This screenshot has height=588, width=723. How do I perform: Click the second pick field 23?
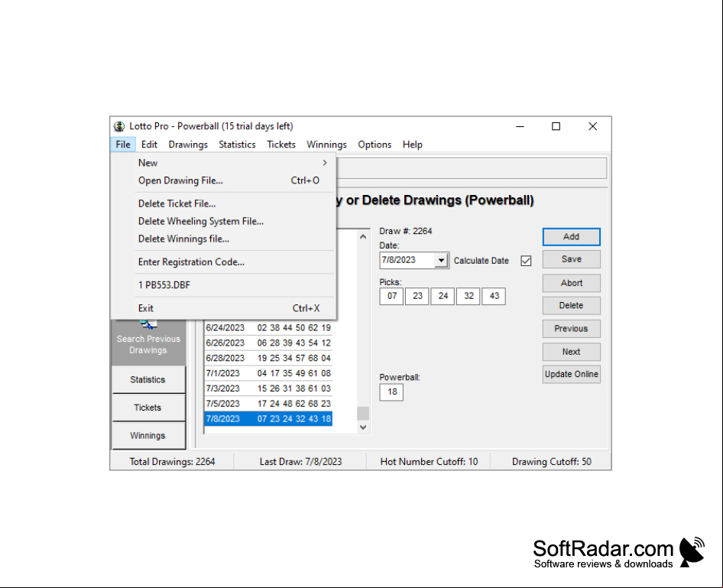pyautogui.click(x=417, y=296)
